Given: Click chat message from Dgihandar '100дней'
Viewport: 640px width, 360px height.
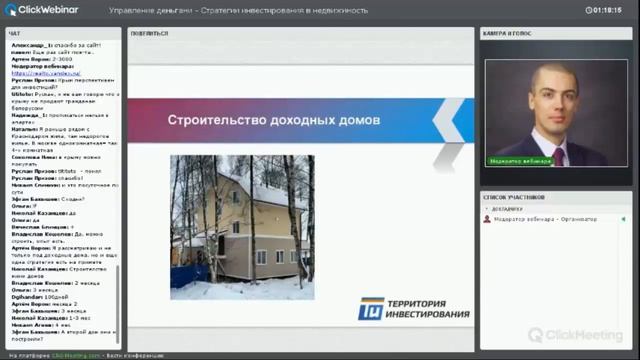Looking at the screenshot, I should pos(40,297).
